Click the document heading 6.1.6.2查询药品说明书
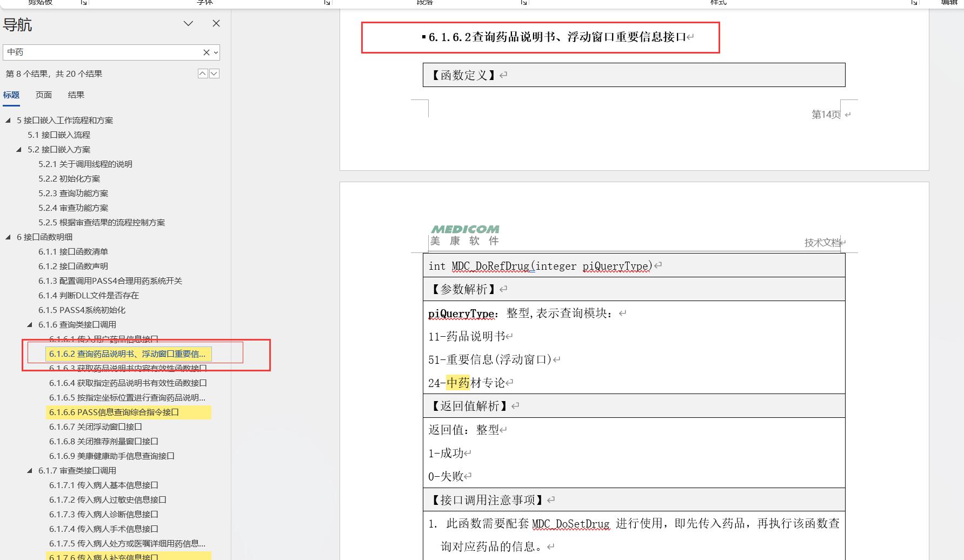The width and height of the screenshot is (964, 560). pos(557,37)
